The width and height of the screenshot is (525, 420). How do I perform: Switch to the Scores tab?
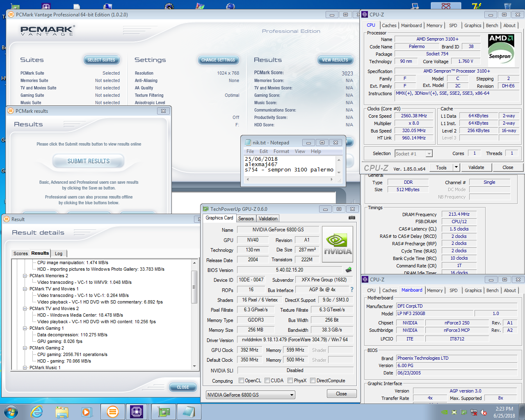(21, 253)
